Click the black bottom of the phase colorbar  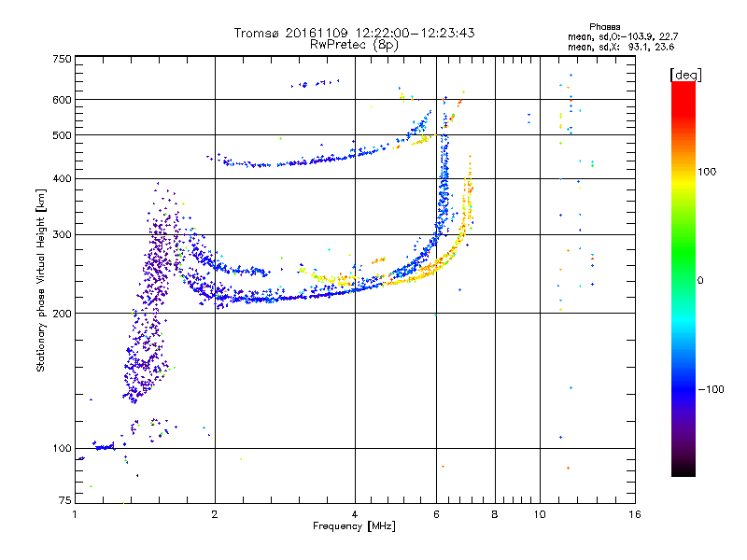coord(684,469)
